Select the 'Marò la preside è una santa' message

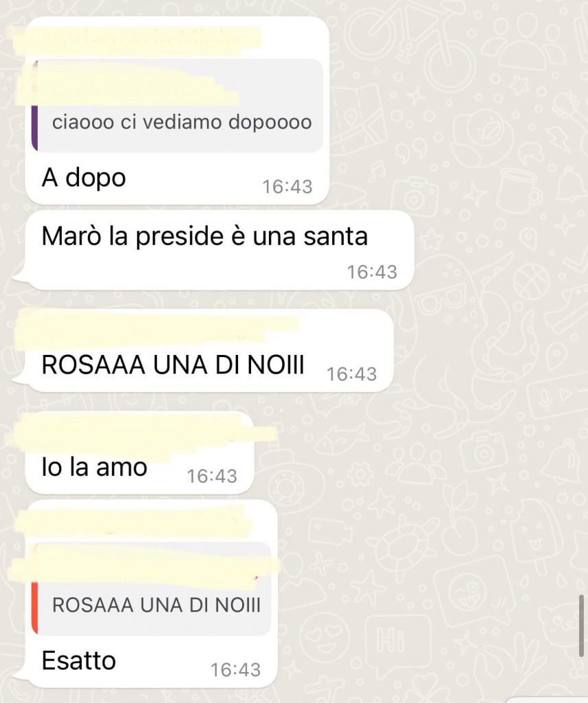[213, 250]
